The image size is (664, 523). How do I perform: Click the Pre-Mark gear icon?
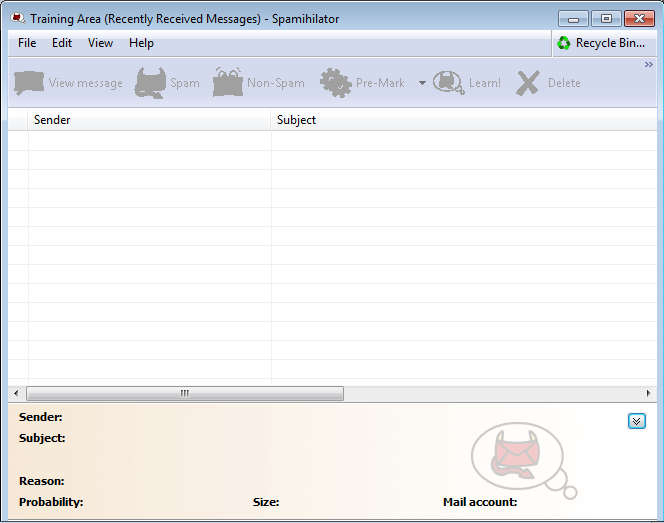[x=336, y=83]
